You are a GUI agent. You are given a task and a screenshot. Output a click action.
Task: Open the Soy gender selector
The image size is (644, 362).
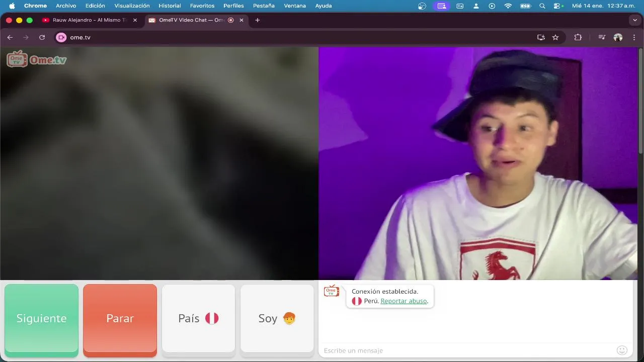coord(277,319)
